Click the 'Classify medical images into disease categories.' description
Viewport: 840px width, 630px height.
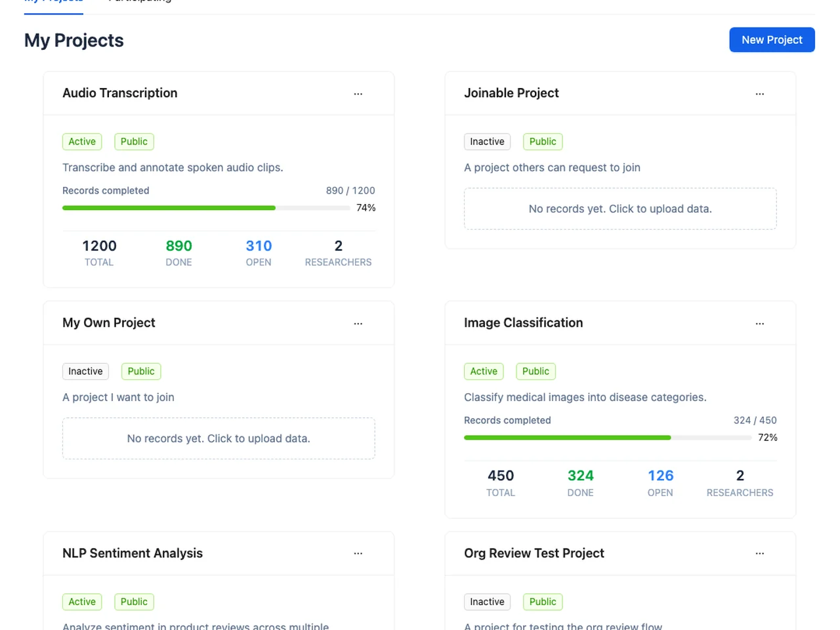(x=585, y=397)
